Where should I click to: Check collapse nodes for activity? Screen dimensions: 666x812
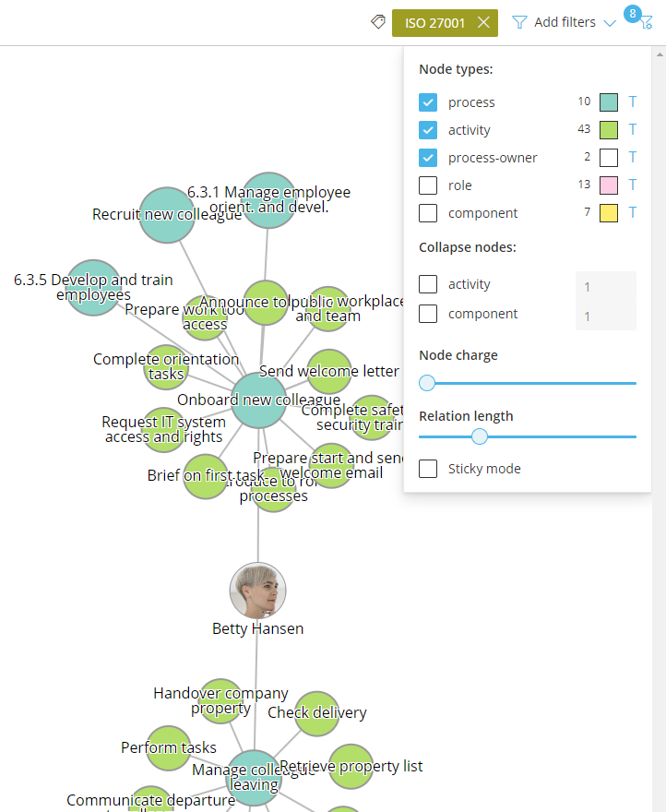click(x=428, y=284)
